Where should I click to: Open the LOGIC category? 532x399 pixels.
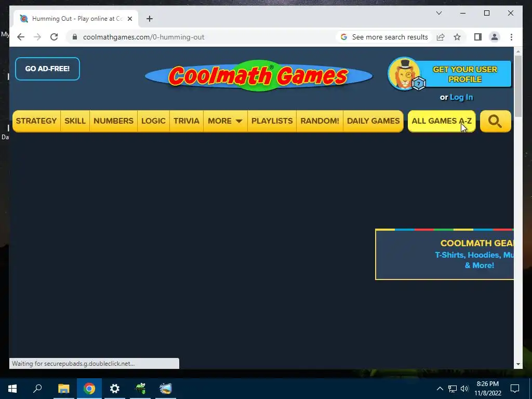pyautogui.click(x=153, y=121)
